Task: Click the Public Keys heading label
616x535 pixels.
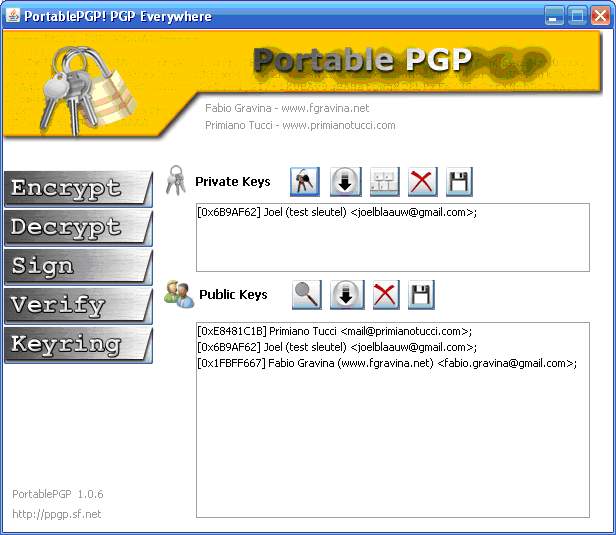Action: pos(233,295)
